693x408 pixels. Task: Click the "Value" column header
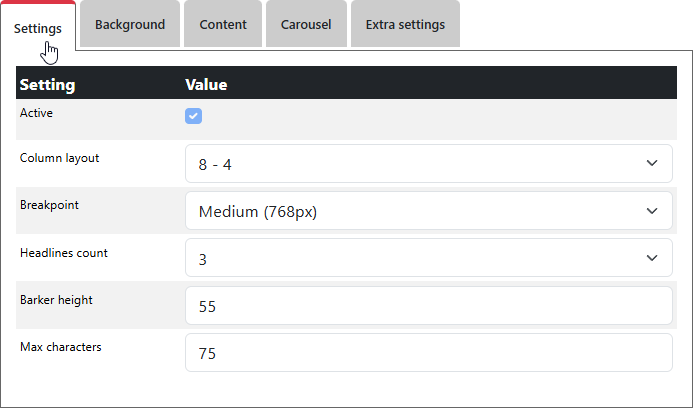tap(206, 85)
